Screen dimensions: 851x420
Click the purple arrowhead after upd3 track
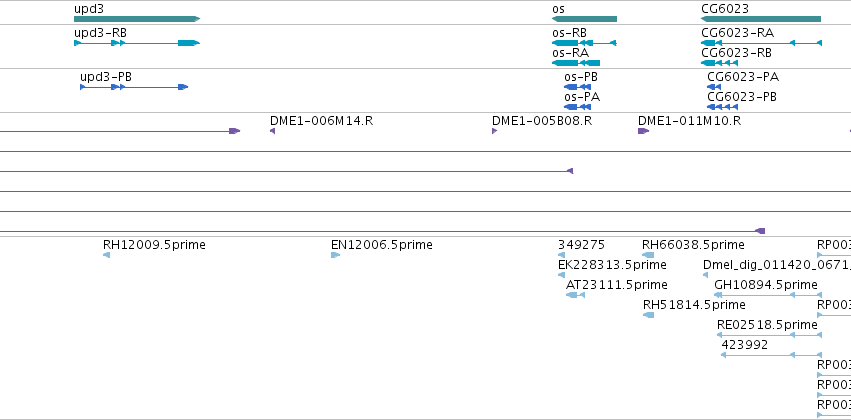coord(234,131)
